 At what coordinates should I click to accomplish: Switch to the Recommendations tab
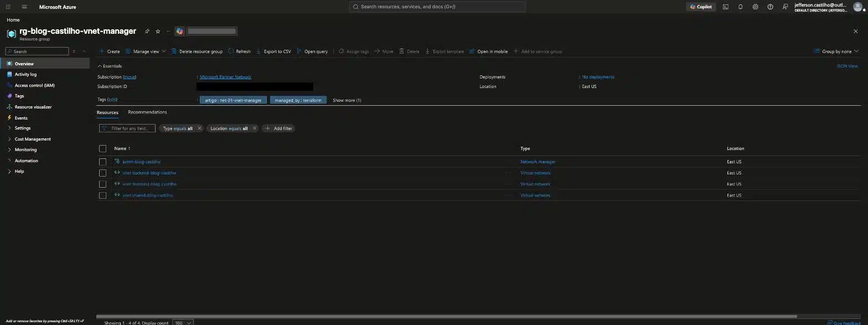147,112
